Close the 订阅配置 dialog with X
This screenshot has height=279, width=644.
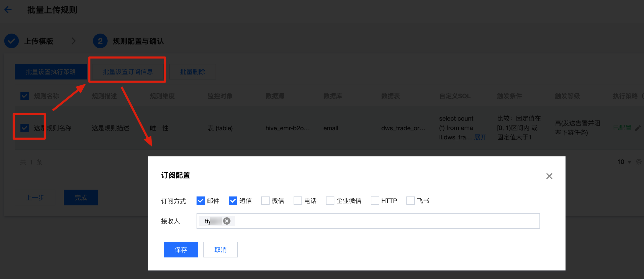click(x=549, y=176)
